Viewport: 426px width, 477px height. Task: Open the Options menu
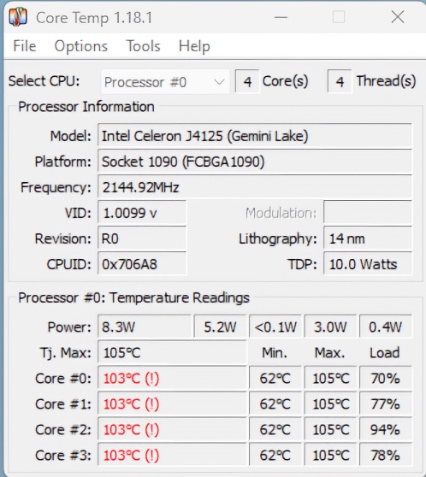coord(81,46)
